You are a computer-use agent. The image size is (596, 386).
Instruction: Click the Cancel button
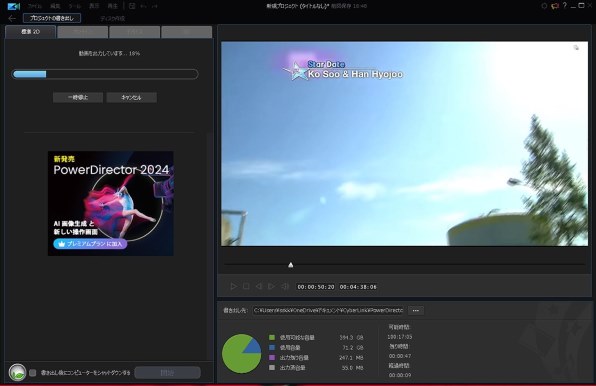(x=132, y=97)
